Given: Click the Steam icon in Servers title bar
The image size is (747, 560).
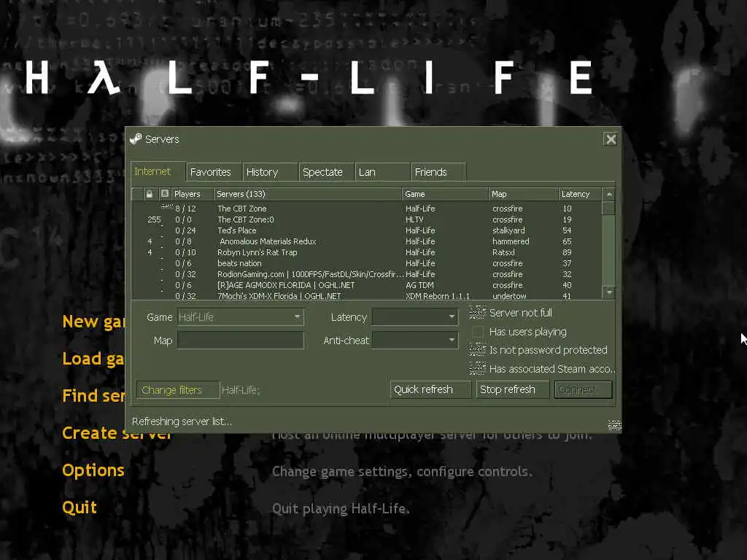Looking at the screenshot, I should click(136, 139).
